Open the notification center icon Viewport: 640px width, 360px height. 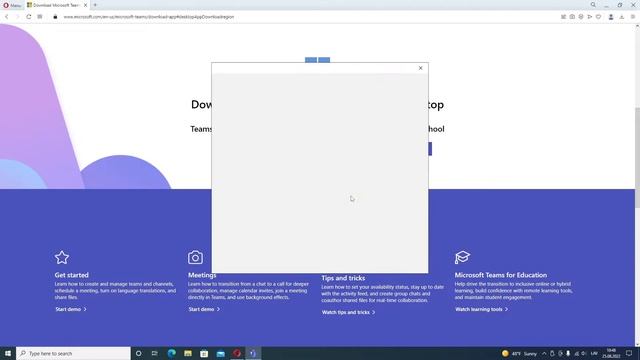click(629, 353)
